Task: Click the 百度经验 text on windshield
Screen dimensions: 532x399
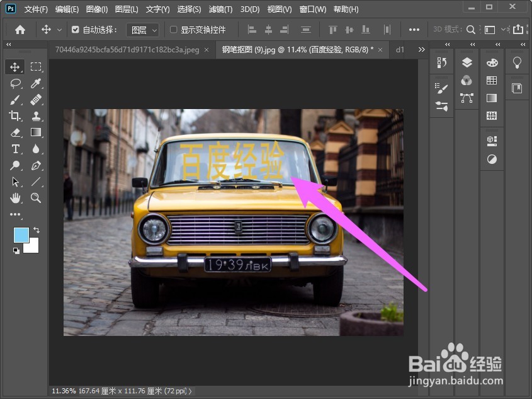Action: [232, 160]
